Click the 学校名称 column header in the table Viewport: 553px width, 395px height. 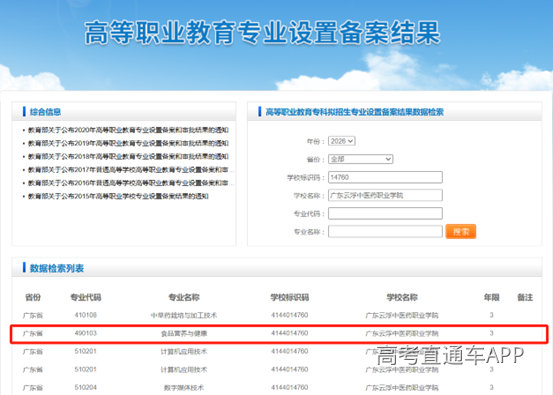402,297
